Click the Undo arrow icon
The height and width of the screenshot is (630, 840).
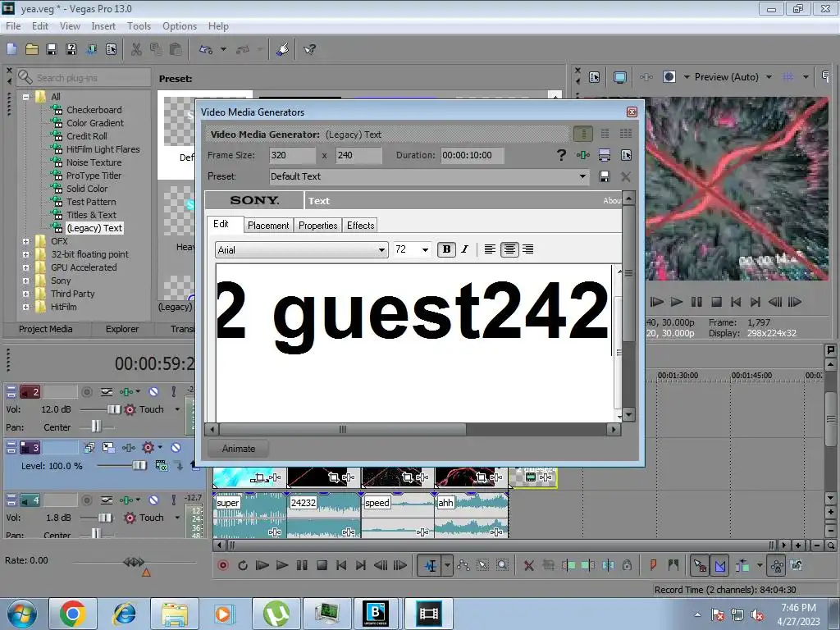tap(206, 49)
